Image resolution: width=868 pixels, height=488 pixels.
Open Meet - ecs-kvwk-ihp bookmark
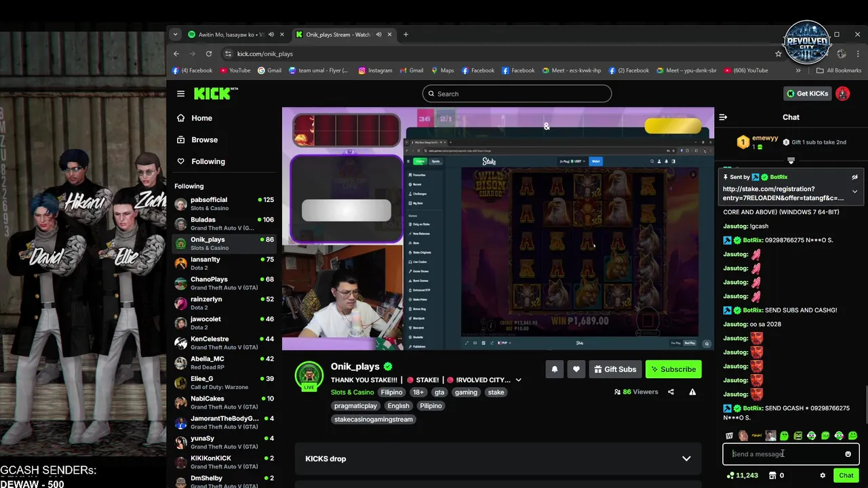point(571,70)
